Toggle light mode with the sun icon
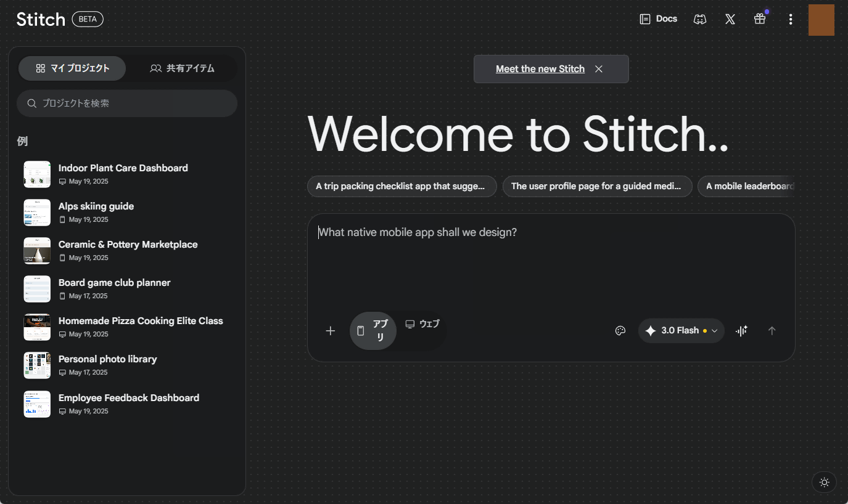The image size is (848, 504). click(x=825, y=482)
